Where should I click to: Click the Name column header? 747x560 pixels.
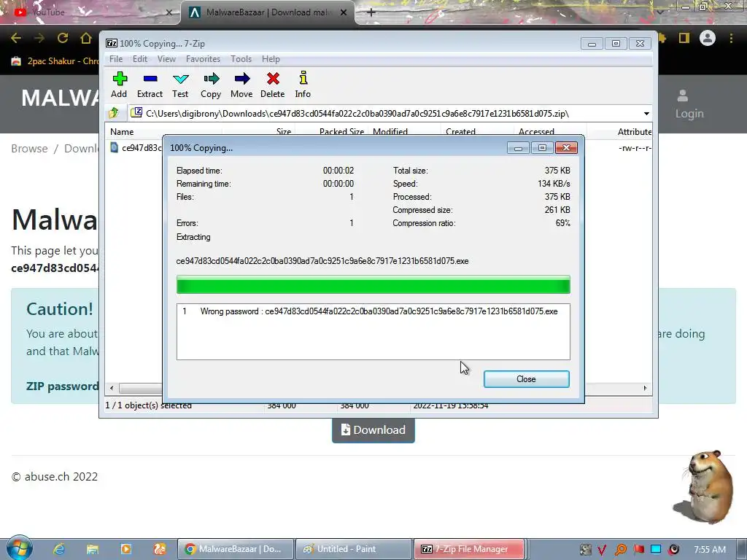coord(122,132)
